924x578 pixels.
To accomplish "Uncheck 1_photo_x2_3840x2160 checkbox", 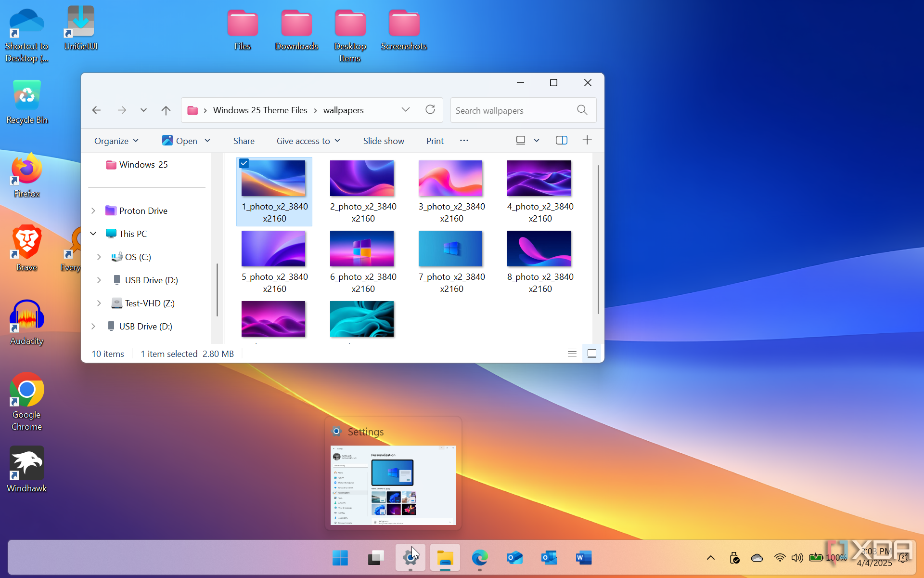I will [244, 163].
